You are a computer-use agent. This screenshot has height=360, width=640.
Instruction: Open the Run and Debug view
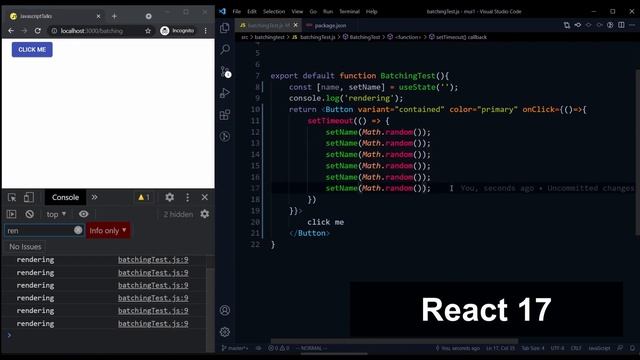pos(225,93)
